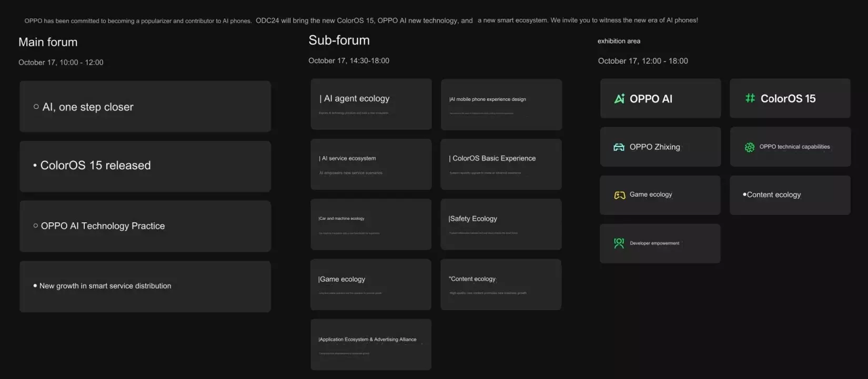The height and width of the screenshot is (379, 868).
Task: Open 'New growth in smart service distribution' card
Action: [x=145, y=286]
